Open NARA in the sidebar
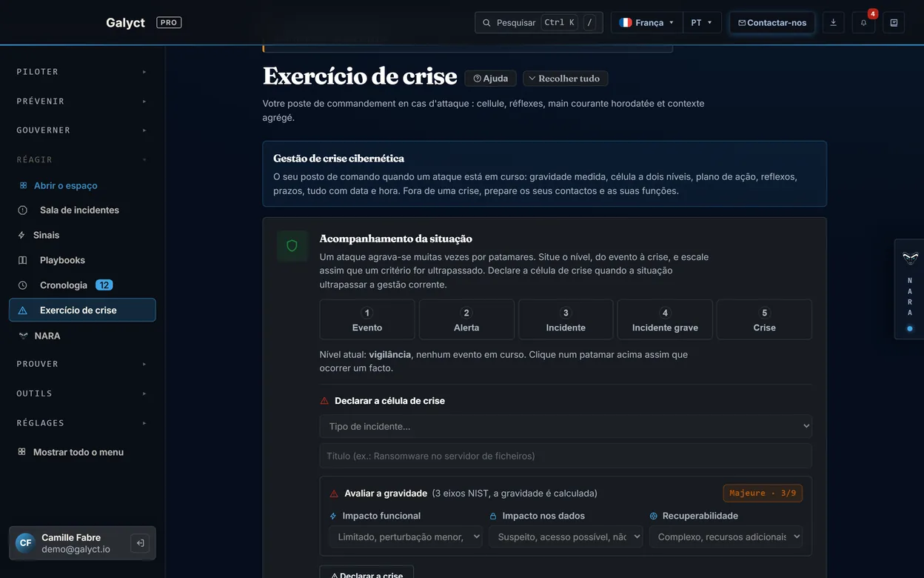The height and width of the screenshot is (578, 924). [82, 336]
